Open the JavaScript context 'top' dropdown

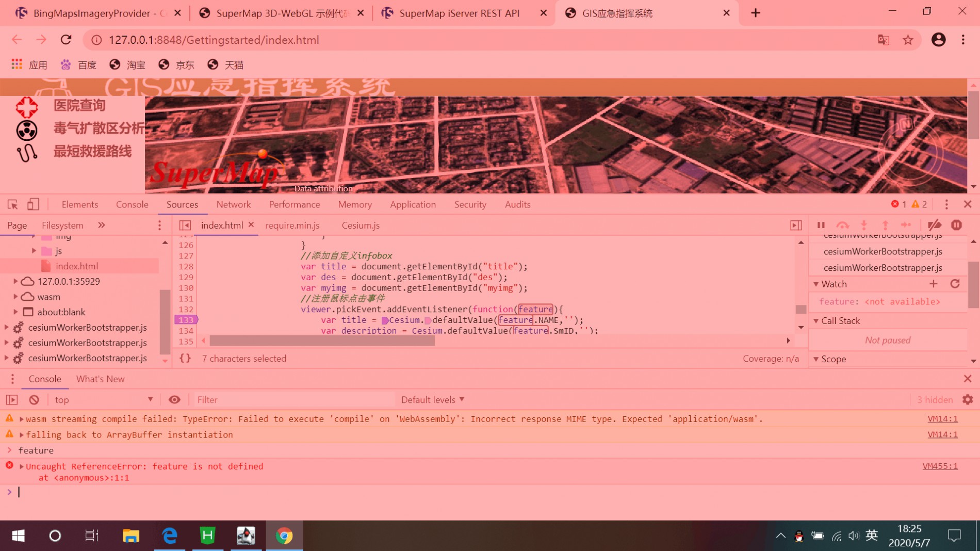[x=103, y=400]
